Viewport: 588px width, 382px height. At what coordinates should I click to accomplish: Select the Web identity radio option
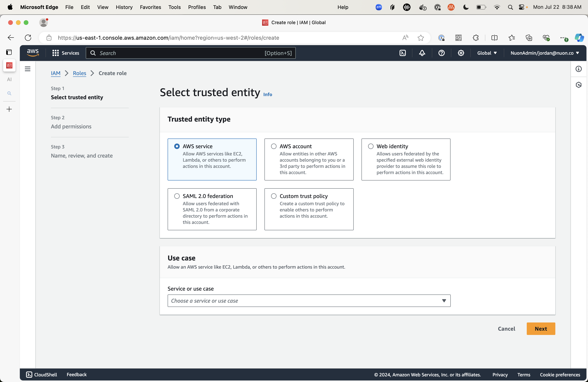tap(371, 146)
